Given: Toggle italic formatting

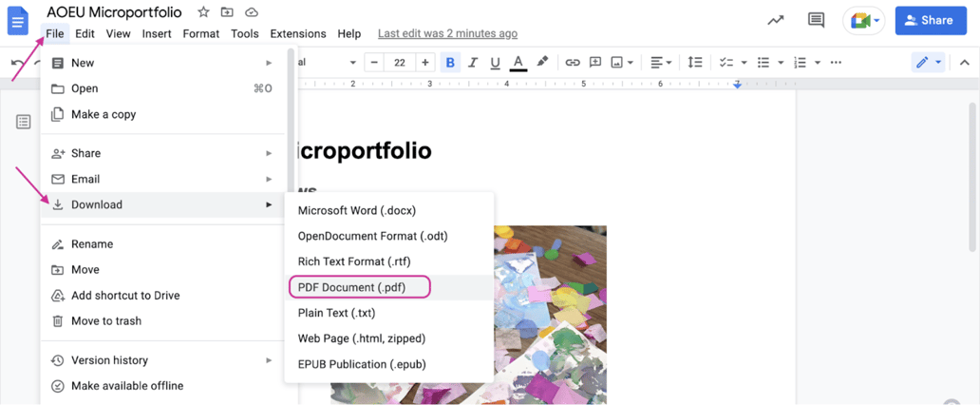Looking at the screenshot, I should [473, 63].
